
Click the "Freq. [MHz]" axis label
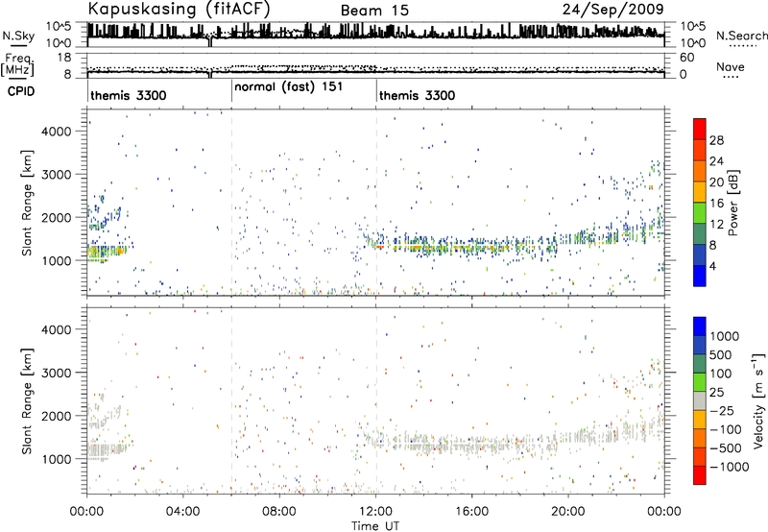tap(17, 65)
